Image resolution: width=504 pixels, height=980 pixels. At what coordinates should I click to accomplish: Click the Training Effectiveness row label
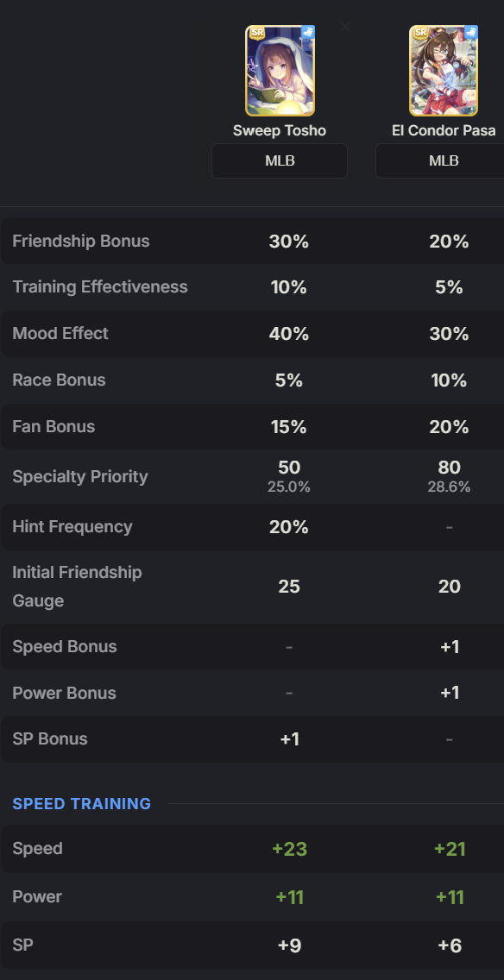point(100,287)
